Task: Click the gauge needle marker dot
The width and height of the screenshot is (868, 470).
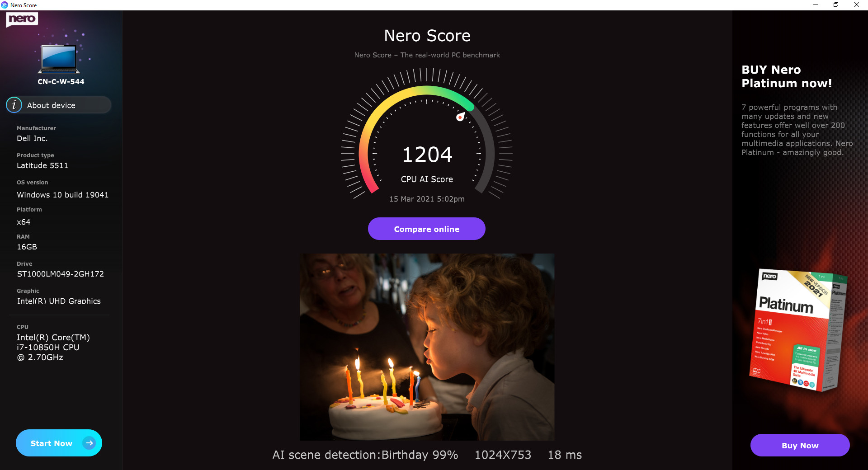Action: coord(460,117)
